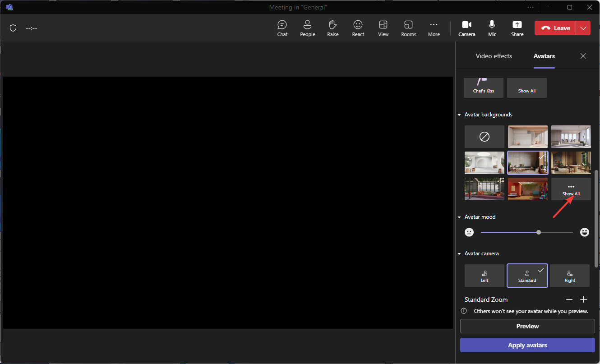Choose the white room with round mirror background
The width and height of the screenshot is (600, 364).
click(485, 163)
